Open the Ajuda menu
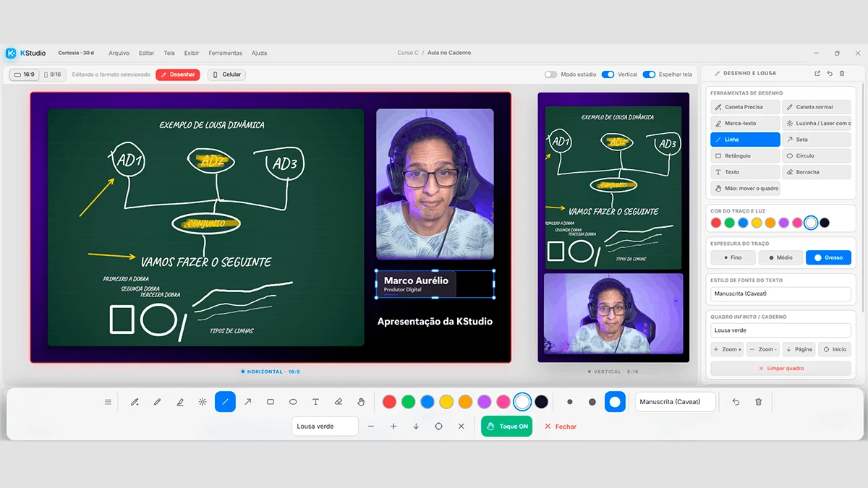 pos(259,53)
